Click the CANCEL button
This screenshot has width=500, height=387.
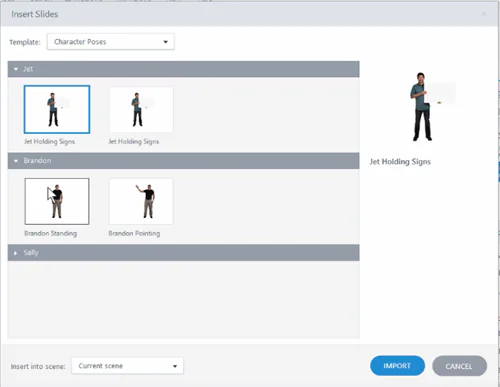click(x=459, y=366)
